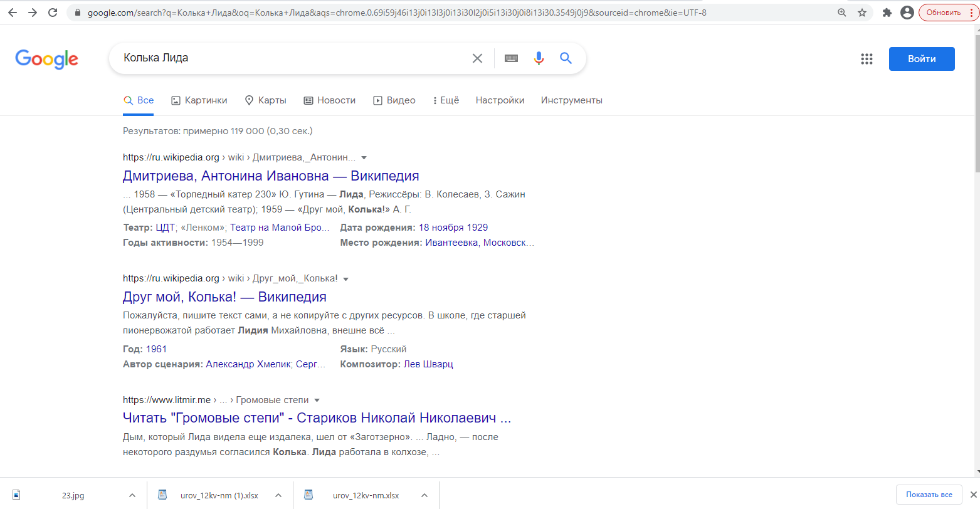
Task: Switch to the Картинки tab
Action: click(x=199, y=100)
